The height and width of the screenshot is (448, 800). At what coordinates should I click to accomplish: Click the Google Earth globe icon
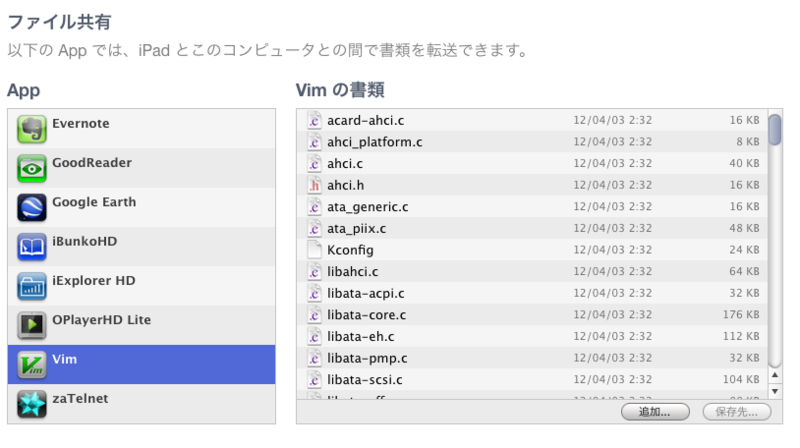coord(32,208)
